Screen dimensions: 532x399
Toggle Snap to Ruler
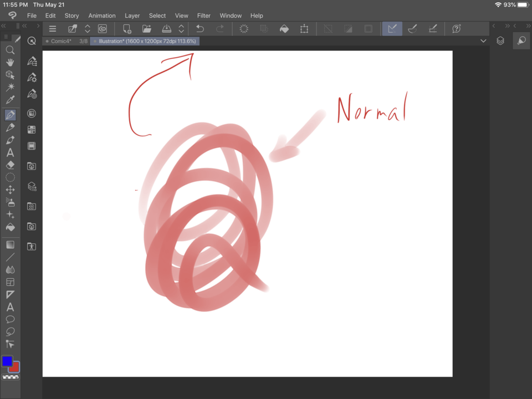click(392, 29)
